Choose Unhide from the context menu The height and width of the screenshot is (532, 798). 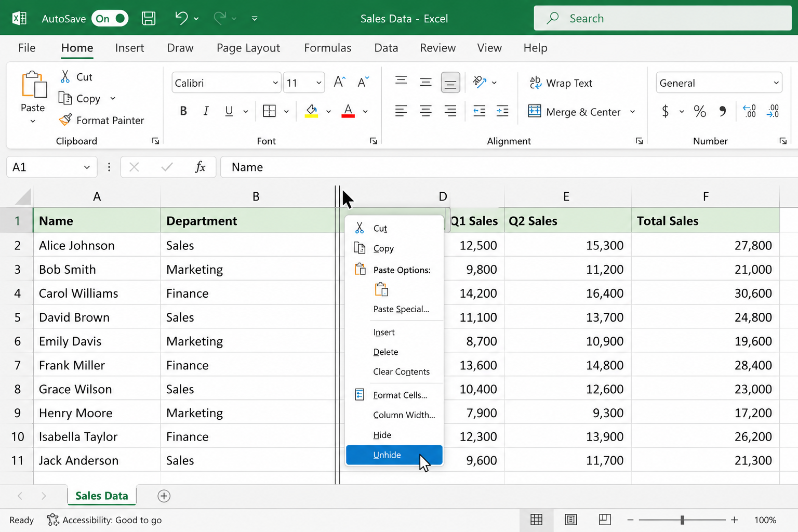(x=394, y=455)
